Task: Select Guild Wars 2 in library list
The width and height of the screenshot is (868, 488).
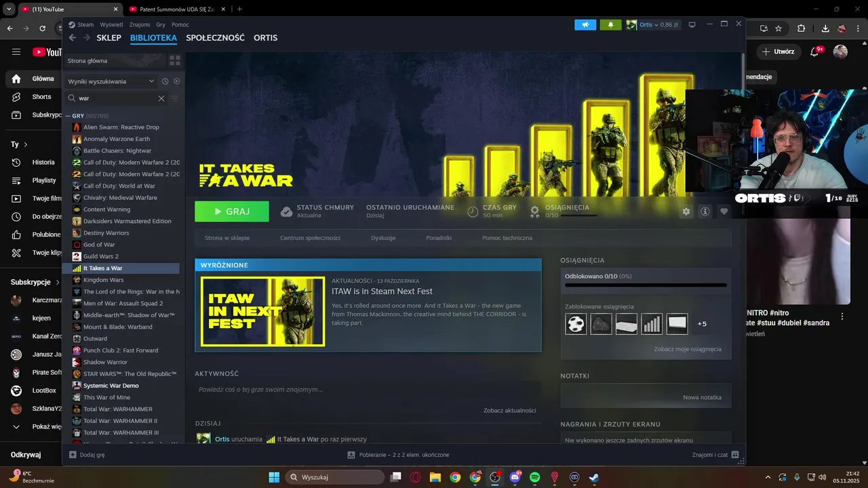Action: (x=100, y=256)
